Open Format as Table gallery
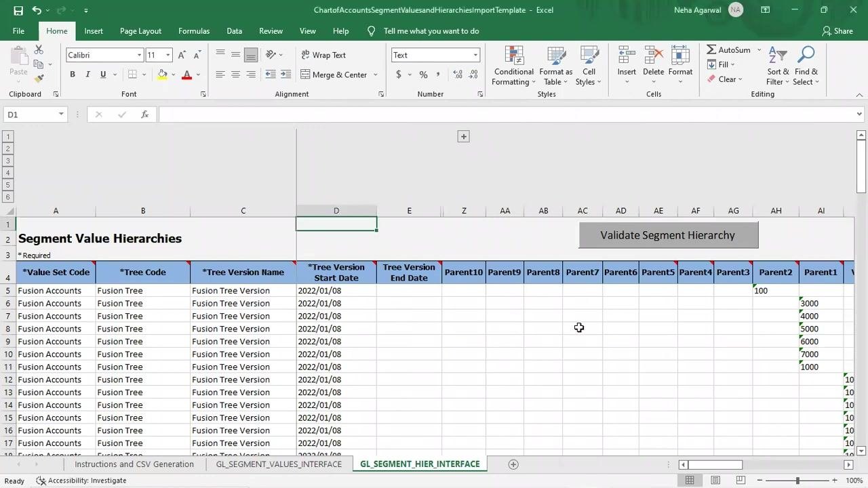The width and height of the screenshot is (868, 488). [x=555, y=66]
